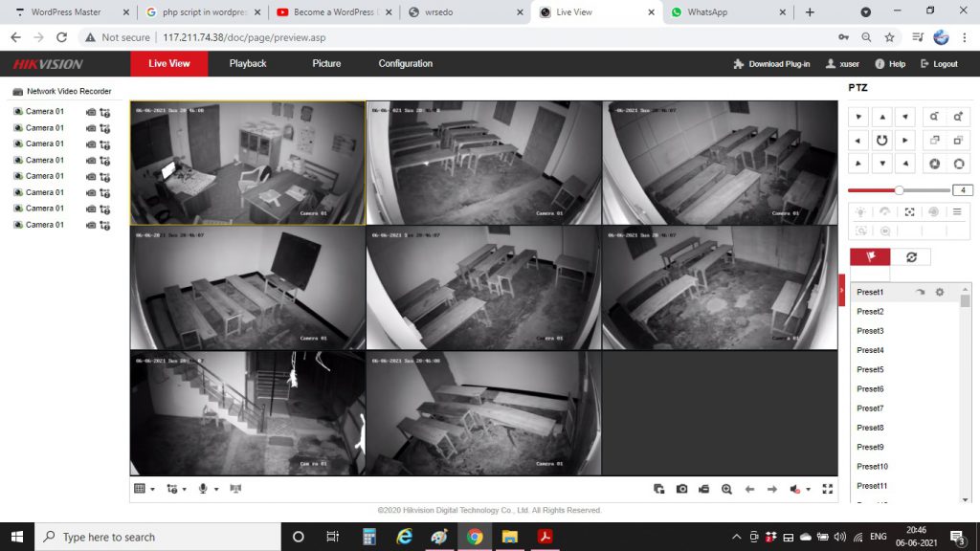Start all recording from bottom toolbar
Screen dimensions: 980x551
703,489
